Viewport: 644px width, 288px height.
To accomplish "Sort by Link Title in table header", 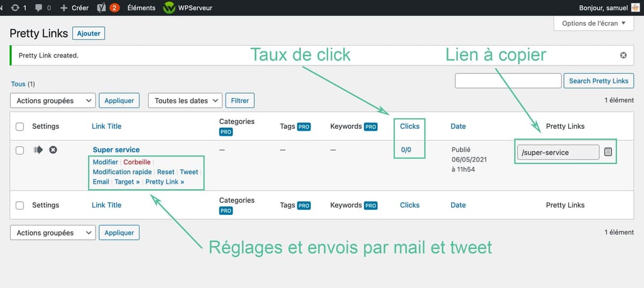I will [x=106, y=126].
